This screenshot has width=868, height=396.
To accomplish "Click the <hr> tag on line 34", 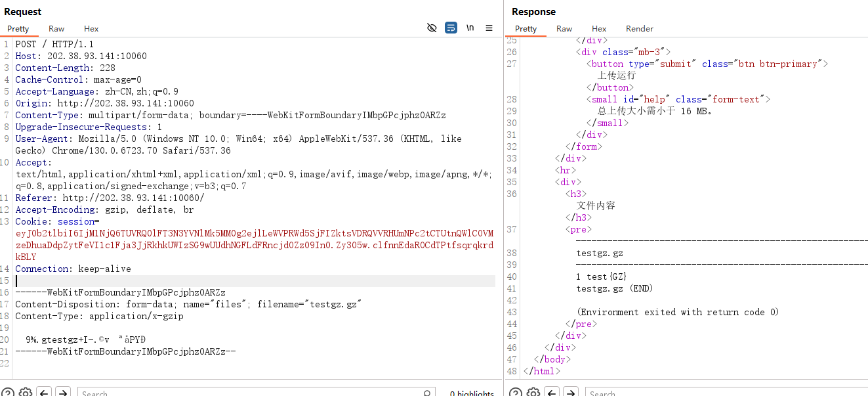I will 566,170.
